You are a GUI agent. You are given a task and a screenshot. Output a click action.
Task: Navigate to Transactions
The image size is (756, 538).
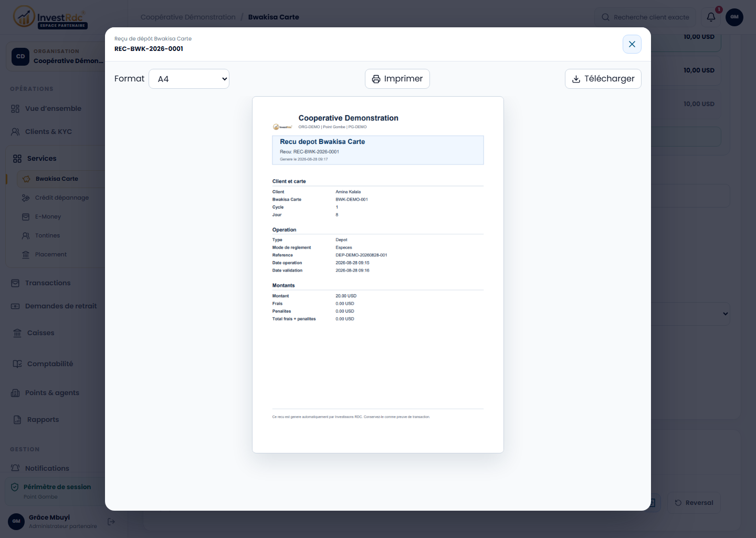pyautogui.click(x=47, y=283)
